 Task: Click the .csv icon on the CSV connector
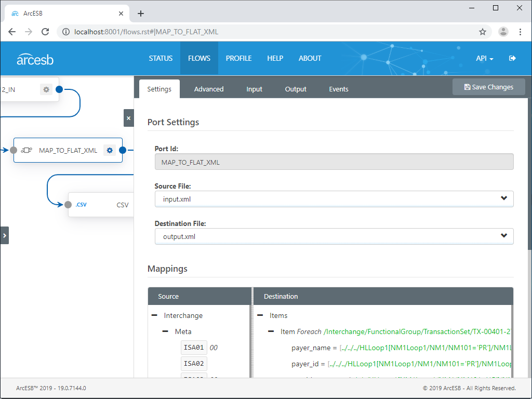[x=81, y=204]
